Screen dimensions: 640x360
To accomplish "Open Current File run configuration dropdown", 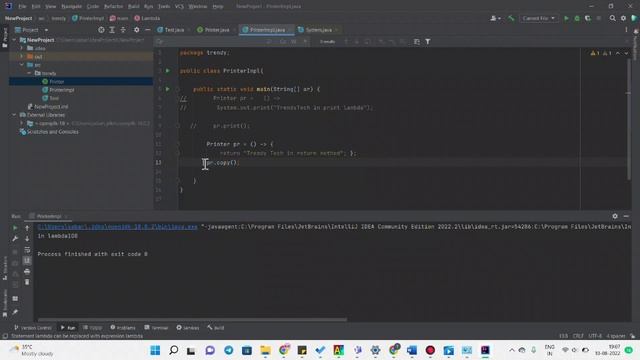I will click(x=538, y=18).
